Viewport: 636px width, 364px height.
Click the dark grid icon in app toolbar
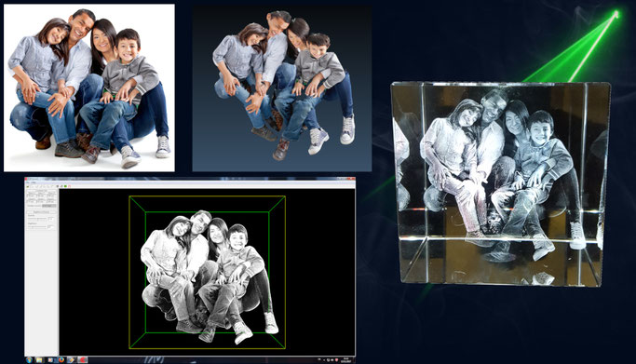57,186
